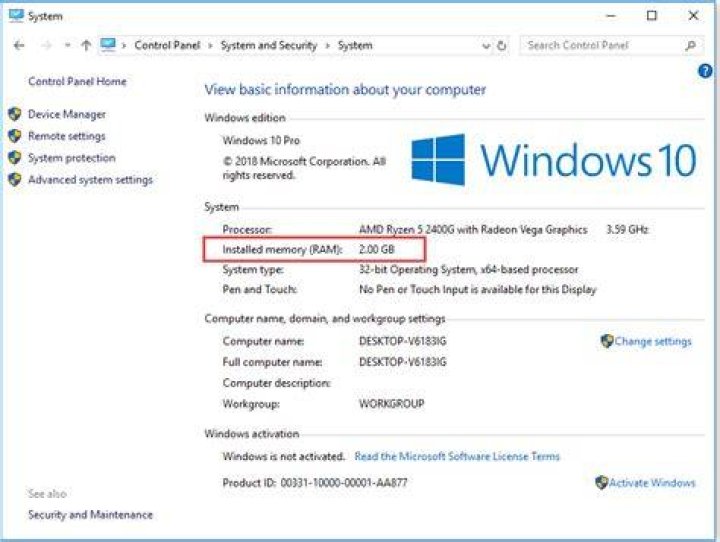This screenshot has width=720, height=542.
Task: Open Help via the question mark icon
Action: 705,71
